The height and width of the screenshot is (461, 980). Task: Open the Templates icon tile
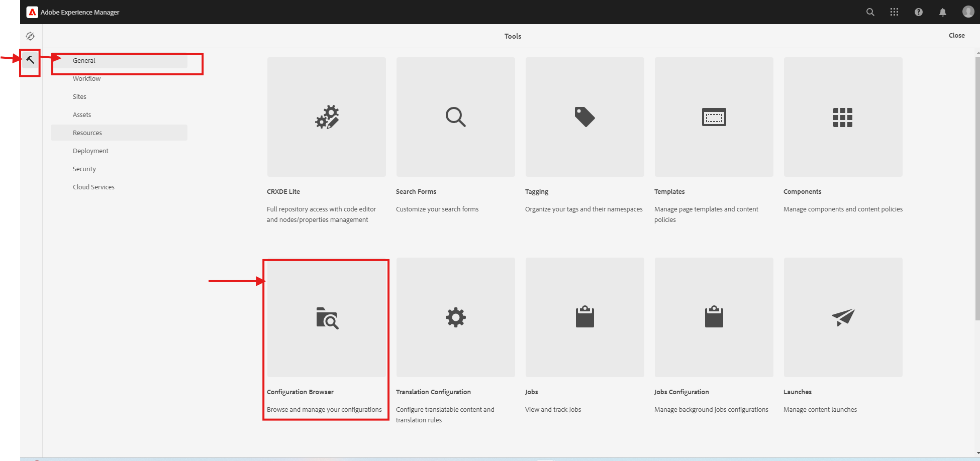pyautogui.click(x=714, y=117)
